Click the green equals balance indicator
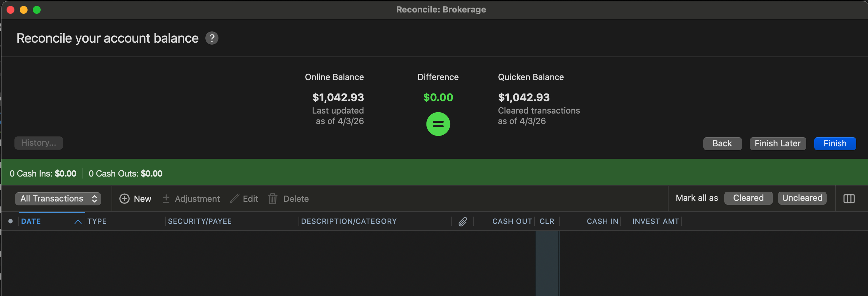The image size is (868, 296). pos(438,124)
